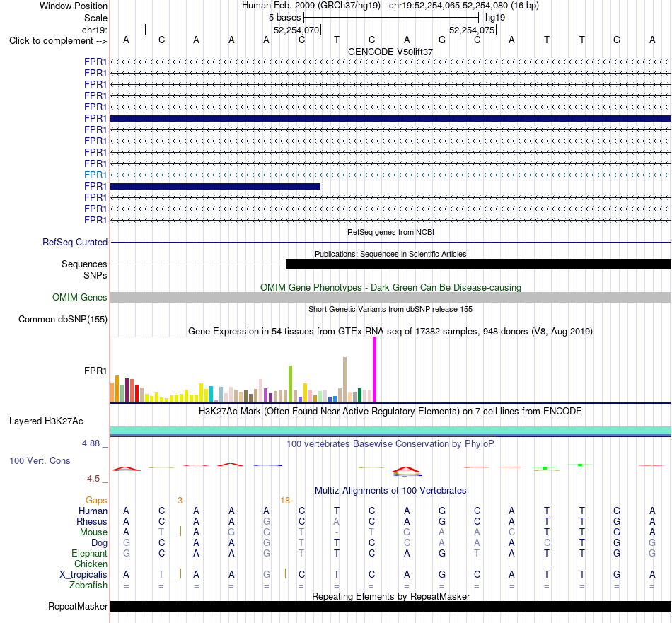This screenshot has width=672, height=623.
Task: Open the GENCODE V50lift37 track title
Action: coord(390,52)
